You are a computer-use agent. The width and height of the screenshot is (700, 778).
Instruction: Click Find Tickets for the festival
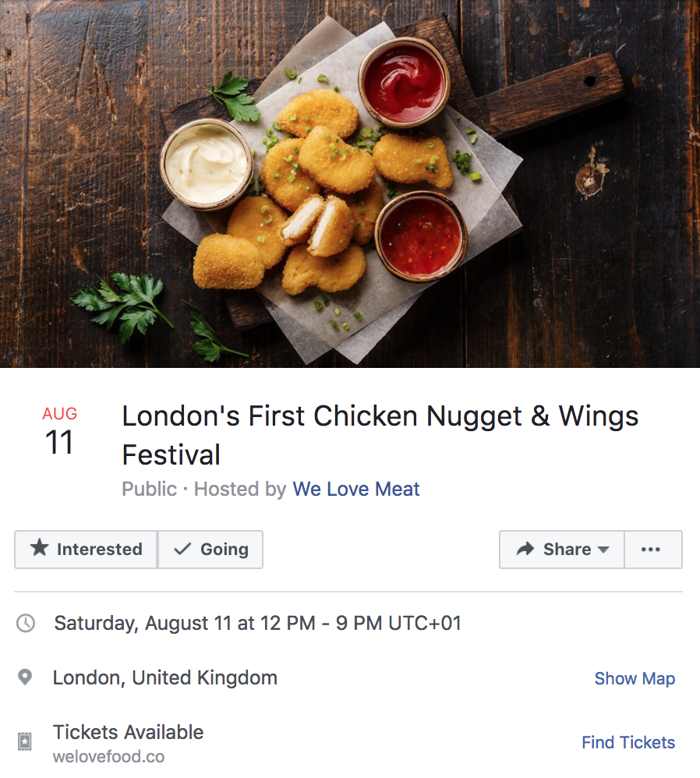click(x=628, y=742)
